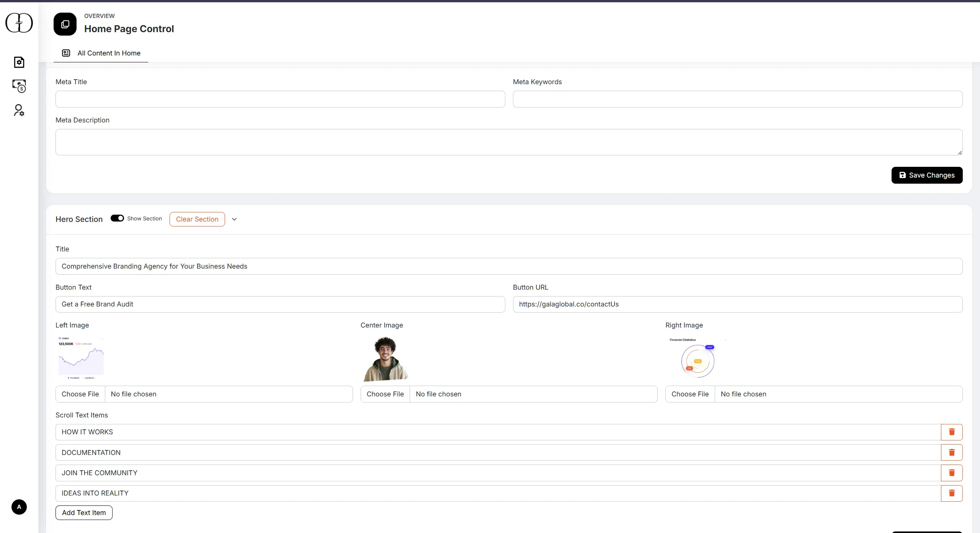This screenshot has width=980, height=533.
Task: Delete the HOW IT WORKS scroll item
Action: click(x=952, y=432)
